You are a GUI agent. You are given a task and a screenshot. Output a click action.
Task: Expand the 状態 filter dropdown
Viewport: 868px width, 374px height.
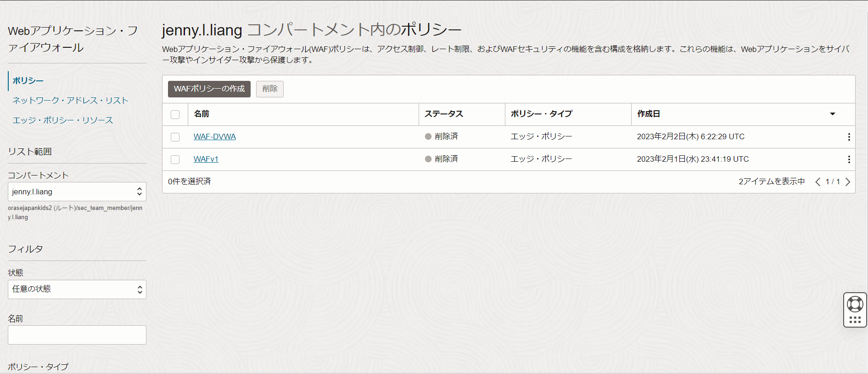coord(77,289)
